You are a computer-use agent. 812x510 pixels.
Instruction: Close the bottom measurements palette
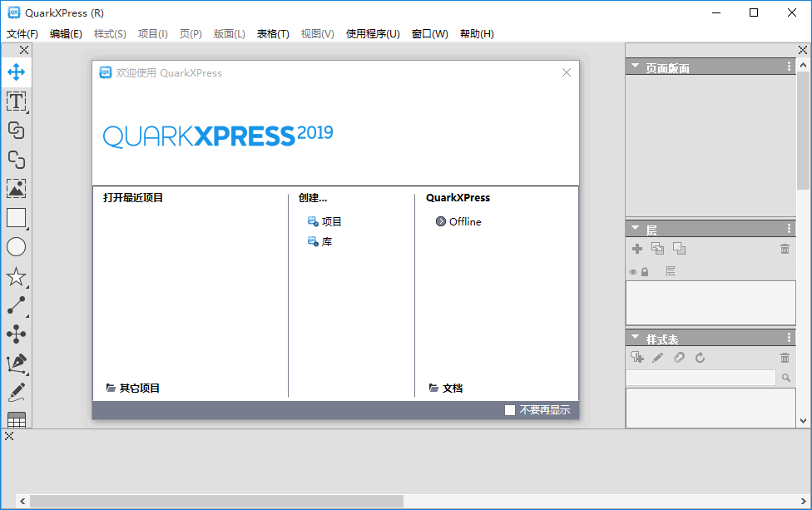(9, 437)
